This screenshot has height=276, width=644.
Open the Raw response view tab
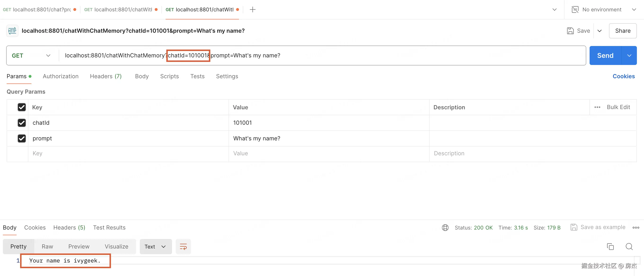click(47, 247)
